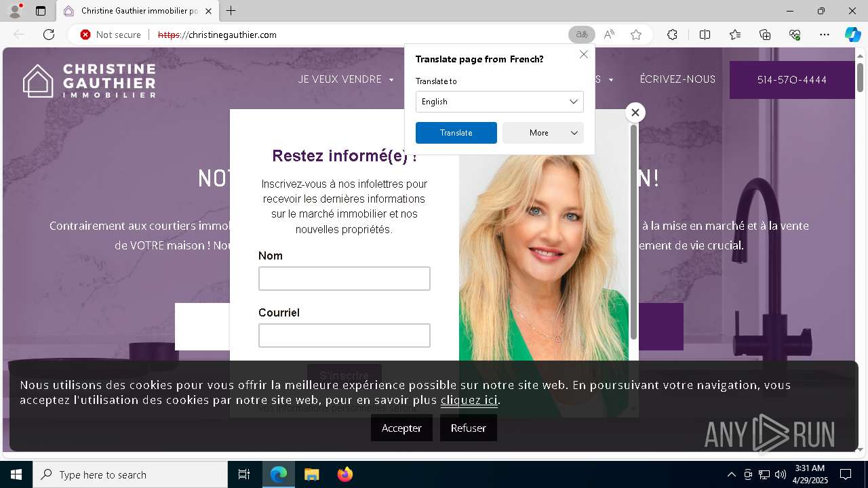Image resolution: width=868 pixels, height=488 pixels.
Task: Click the Translate button
Action: [x=456, y=133]
